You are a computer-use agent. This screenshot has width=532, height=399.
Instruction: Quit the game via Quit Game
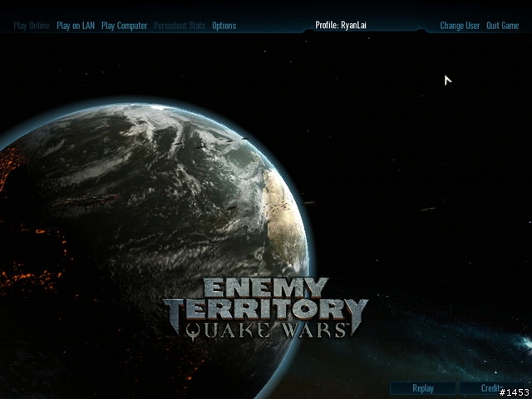pyautogui.click(x=502, y=26)
